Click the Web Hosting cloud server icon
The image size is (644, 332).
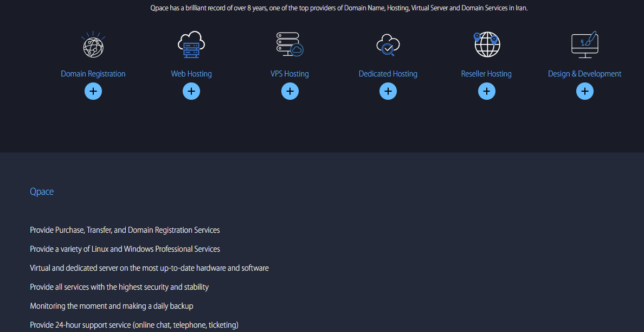click(x=191, y=44)
